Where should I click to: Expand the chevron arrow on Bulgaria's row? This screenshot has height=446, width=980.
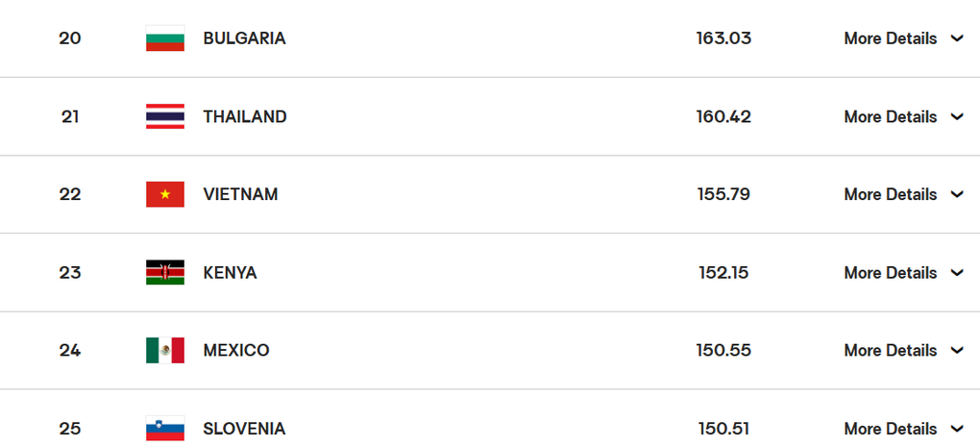(x=957, y=38)
